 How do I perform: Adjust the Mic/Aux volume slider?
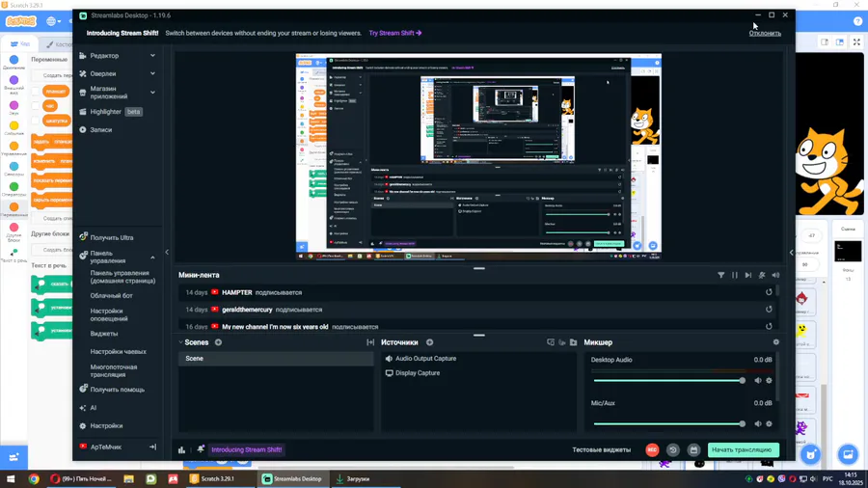670,423
